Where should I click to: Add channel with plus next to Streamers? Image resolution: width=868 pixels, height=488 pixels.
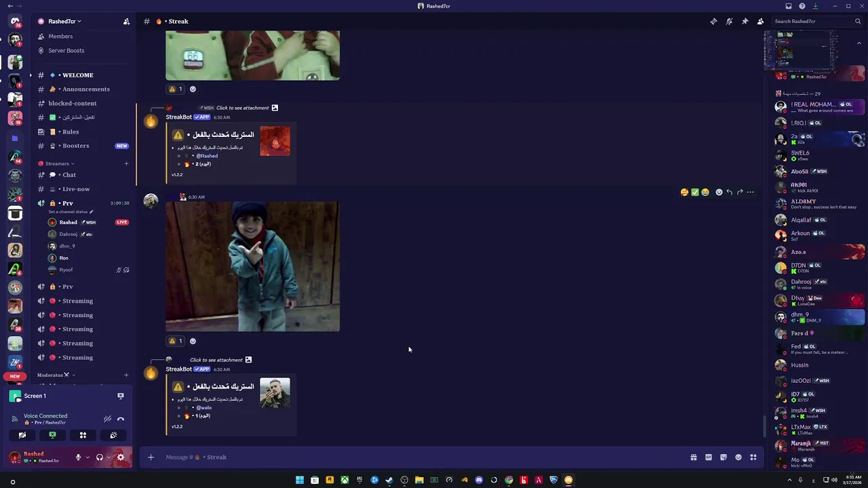click(x=126, y=163)
